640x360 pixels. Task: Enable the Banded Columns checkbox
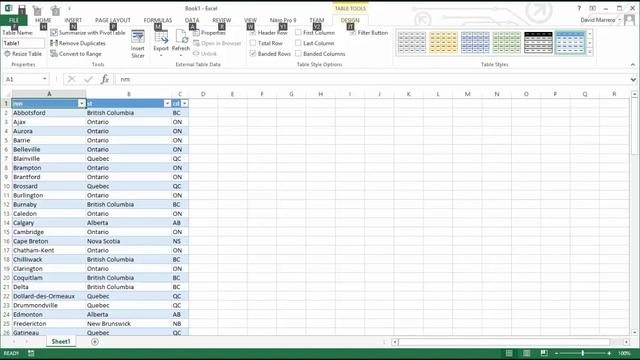pos(298,53)
